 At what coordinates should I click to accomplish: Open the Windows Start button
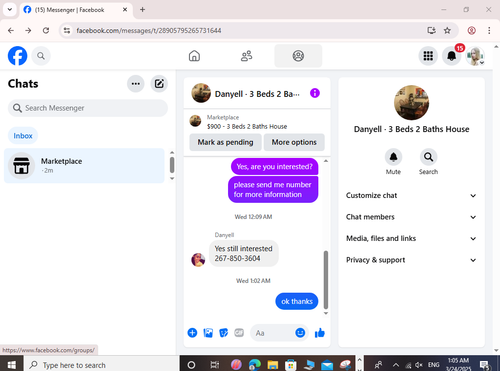coord(11,365)
